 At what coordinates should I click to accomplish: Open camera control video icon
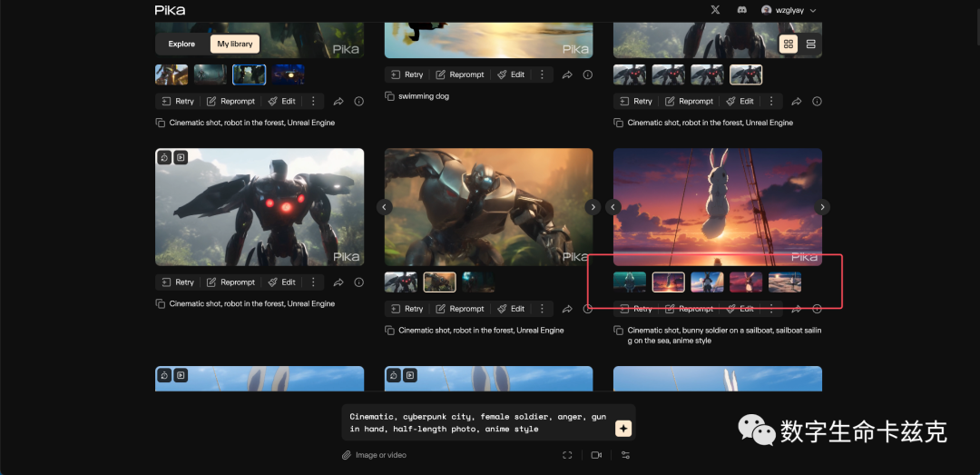pos(596,455)
